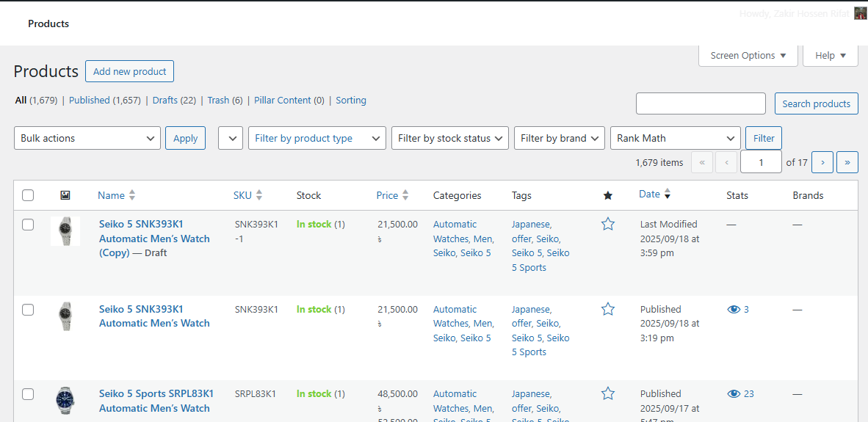Open the Screen Options tab

click(748, 56)
